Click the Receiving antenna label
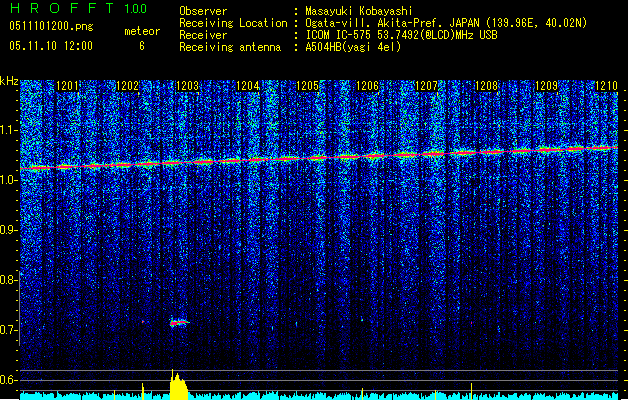Screen dimensions: 629x400 [230, 47]
